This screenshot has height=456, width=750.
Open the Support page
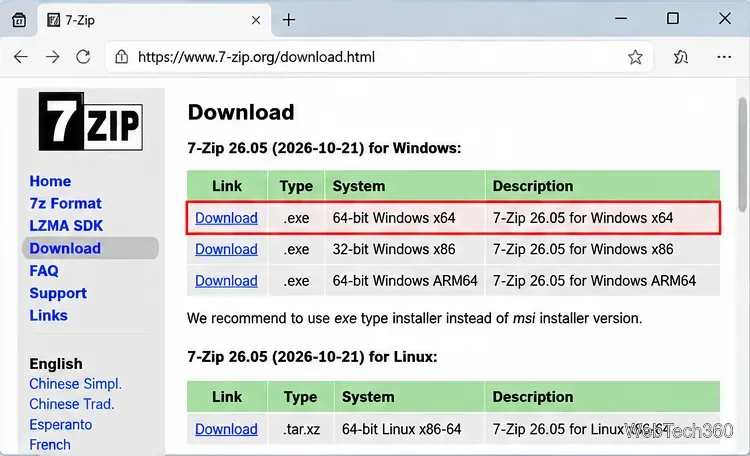coord(58,293)
